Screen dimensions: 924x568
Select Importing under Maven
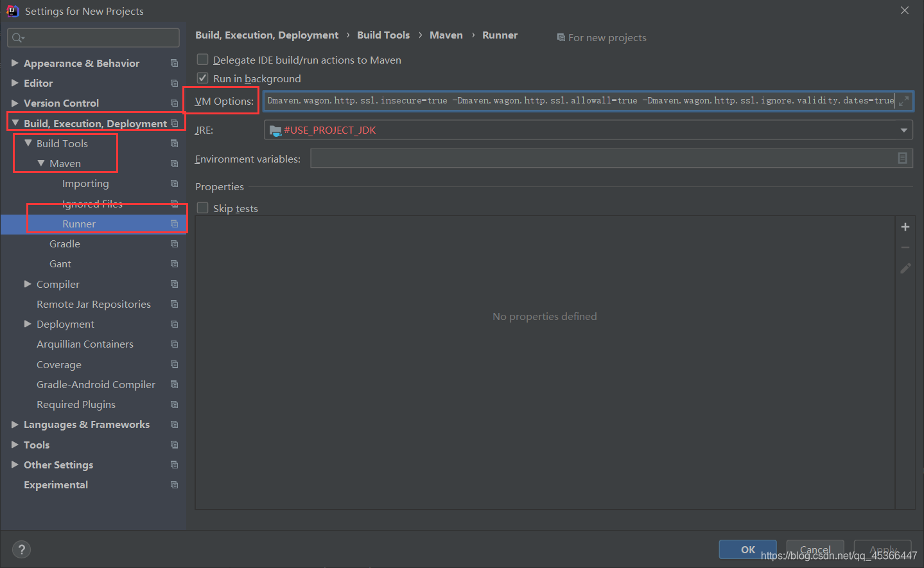[85, 184]
